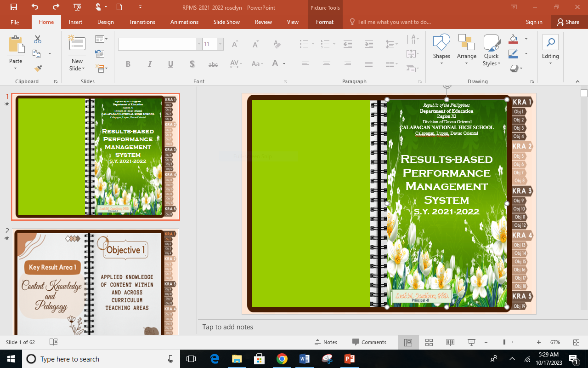Viewport: 588px width, 368px height.
Task: Open font color dropdown arrow
Action: click(x=284, y=64)
